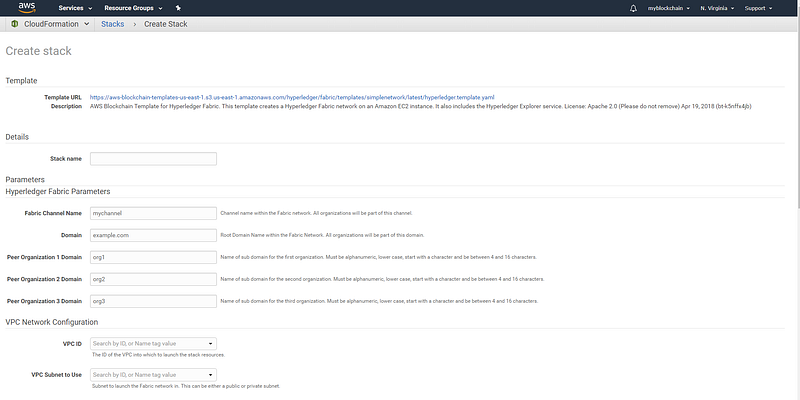The width and height of the screenshot is (800, 400).
Task: Open the VPC Subnet to Use dropdown
Action: (x=154, y=374)
